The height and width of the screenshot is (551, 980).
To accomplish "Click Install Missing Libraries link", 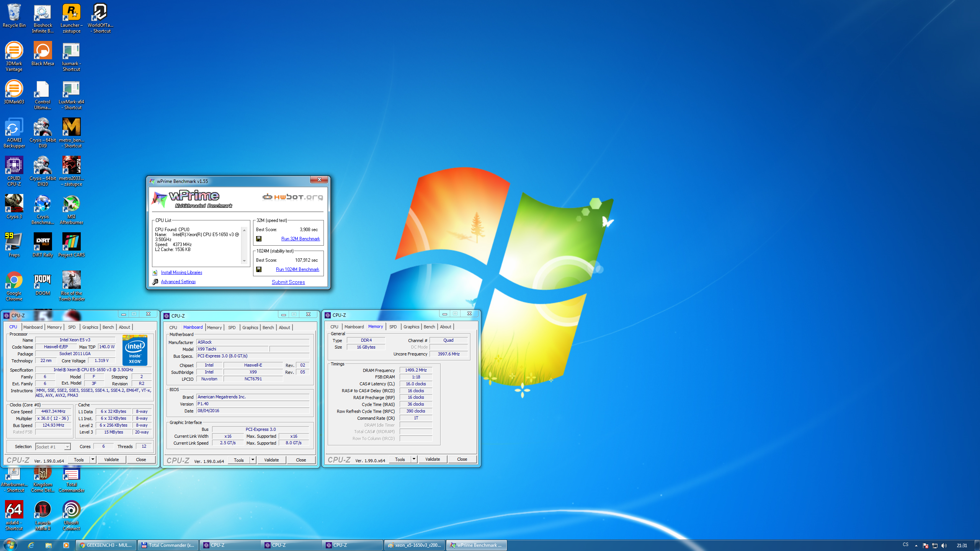I will point(181,272).
